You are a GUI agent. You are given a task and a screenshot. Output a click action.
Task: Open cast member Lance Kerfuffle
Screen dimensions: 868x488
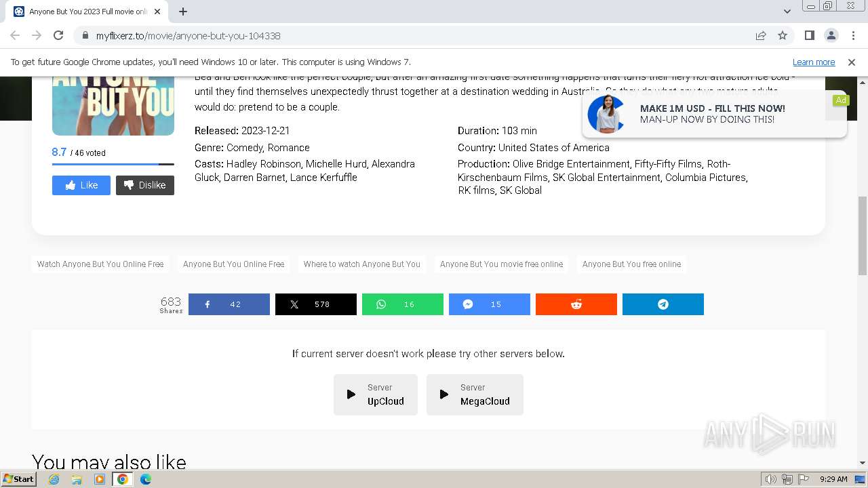[x=323, y=178]
